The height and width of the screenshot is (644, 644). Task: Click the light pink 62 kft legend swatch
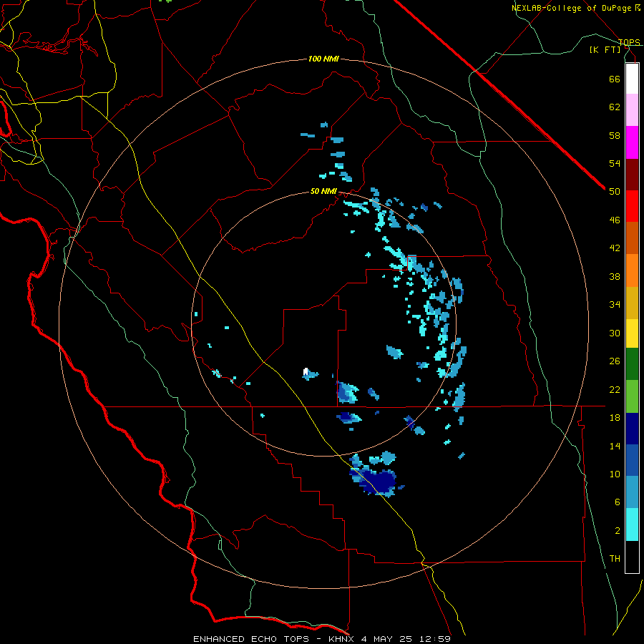(632, 110)
